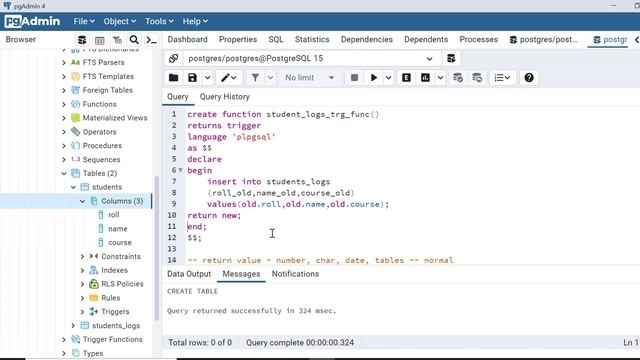Collapse the students table node
The width and height of the screenshot is (640, 360).
(x=73, y=187)
